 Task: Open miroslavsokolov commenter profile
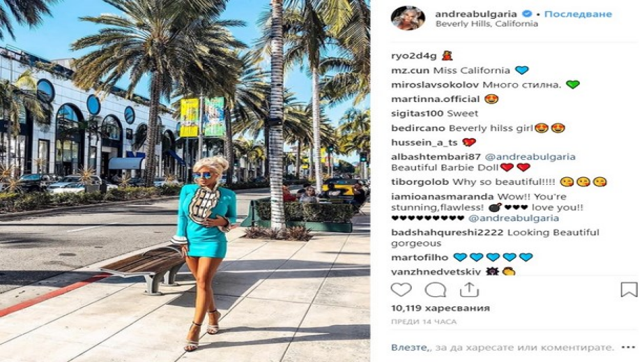pyautogui.click(x=435, y=85)
